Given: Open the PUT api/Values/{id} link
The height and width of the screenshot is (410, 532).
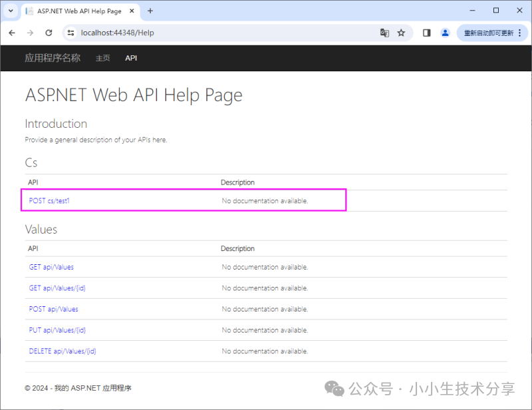Looking at the screenshot, I should coord(57,330).
